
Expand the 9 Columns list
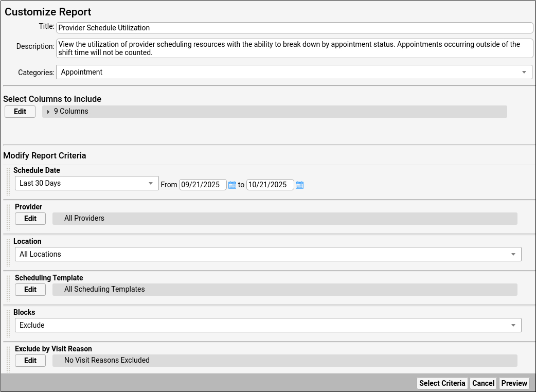click(48, 112)
